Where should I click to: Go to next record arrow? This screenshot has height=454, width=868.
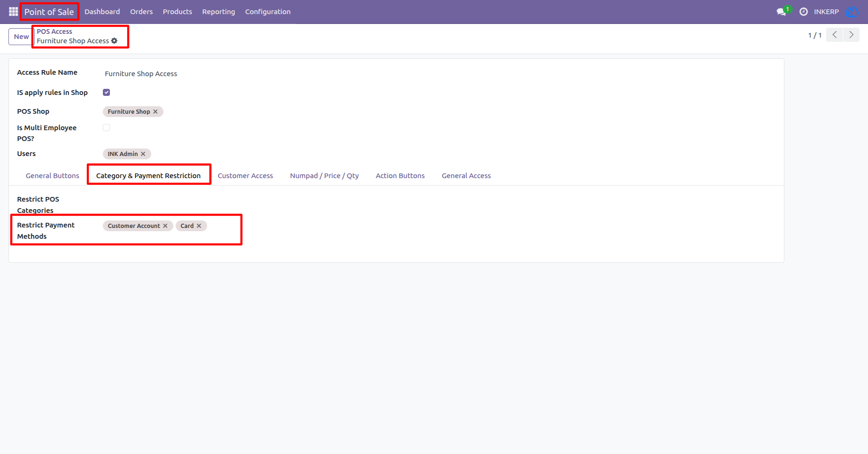[851, 35]
